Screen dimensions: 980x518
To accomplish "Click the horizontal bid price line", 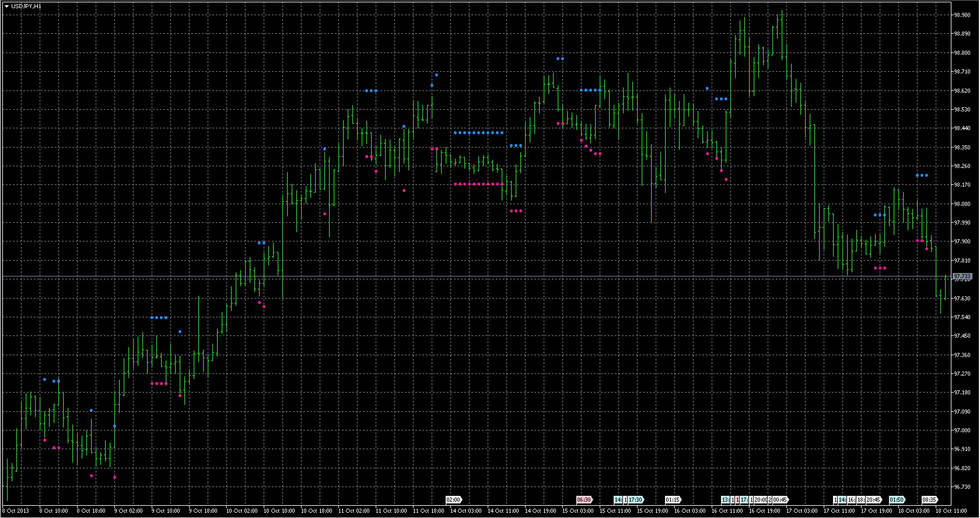I will pyautogui.click(x=467, y=276).
